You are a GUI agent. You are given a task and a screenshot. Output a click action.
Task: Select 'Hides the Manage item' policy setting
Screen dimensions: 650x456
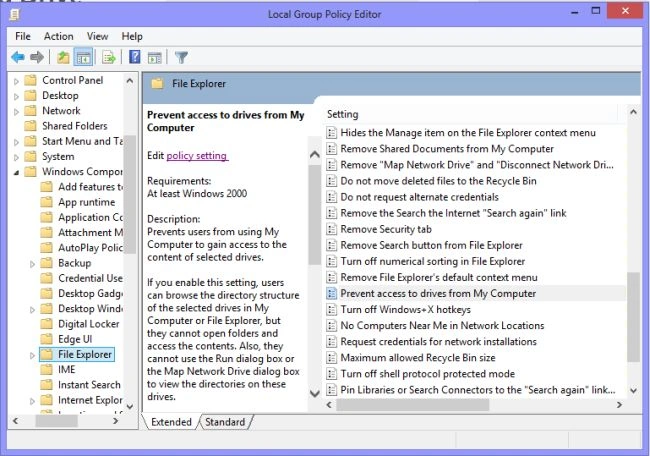(468, 133)
